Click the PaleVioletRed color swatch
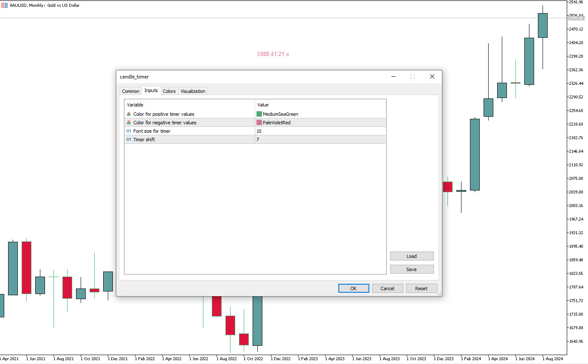588x364 pixels. click(259, 123)
